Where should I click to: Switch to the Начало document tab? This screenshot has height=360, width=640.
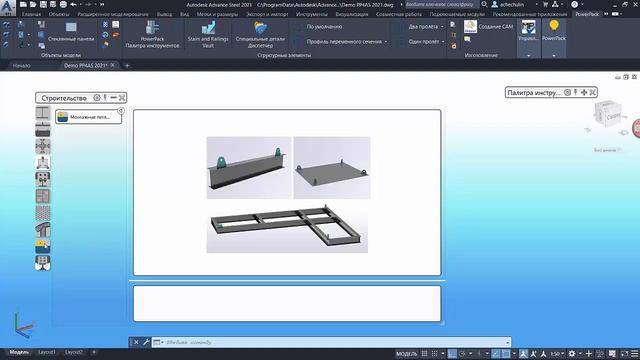tap(21, 65)
